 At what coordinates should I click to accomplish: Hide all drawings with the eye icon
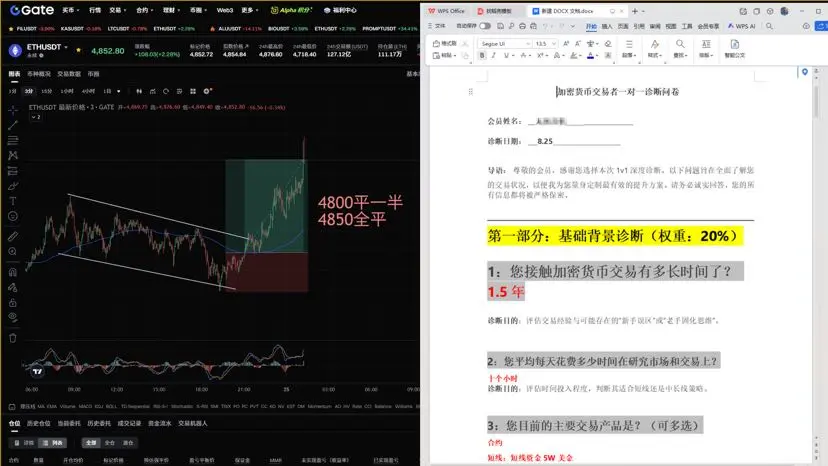coord(13,317)
